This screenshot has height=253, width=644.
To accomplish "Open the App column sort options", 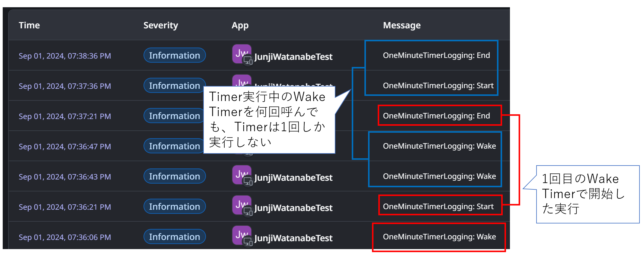I will click(x=239, y=25).
